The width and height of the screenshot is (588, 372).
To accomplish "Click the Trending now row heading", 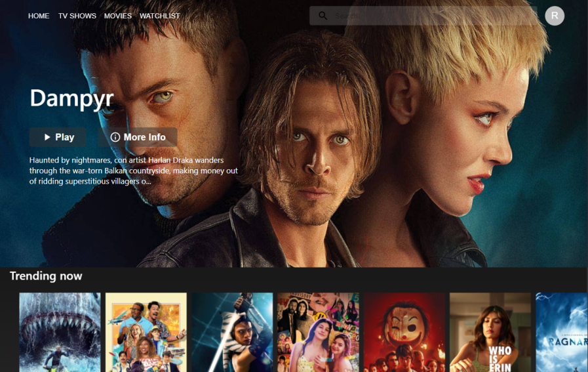I will pyautogui.click(x=46, y=276).
